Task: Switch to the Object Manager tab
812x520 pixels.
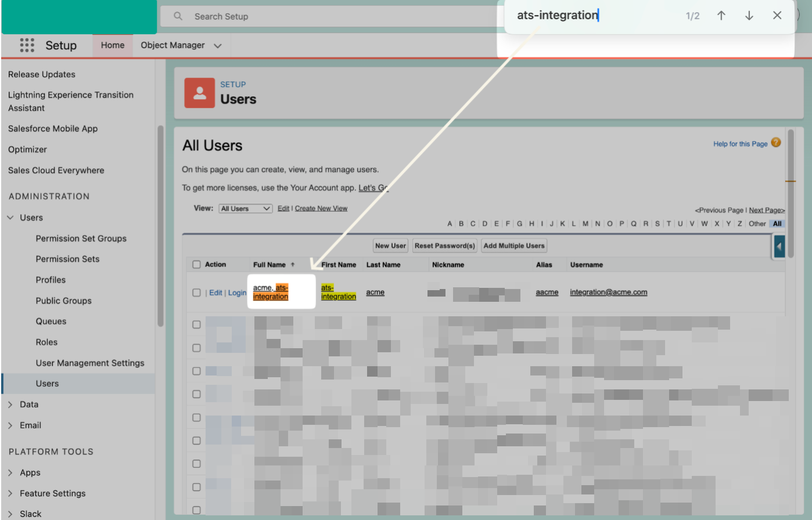Action: pyautogui.click(x=173, y=45)
